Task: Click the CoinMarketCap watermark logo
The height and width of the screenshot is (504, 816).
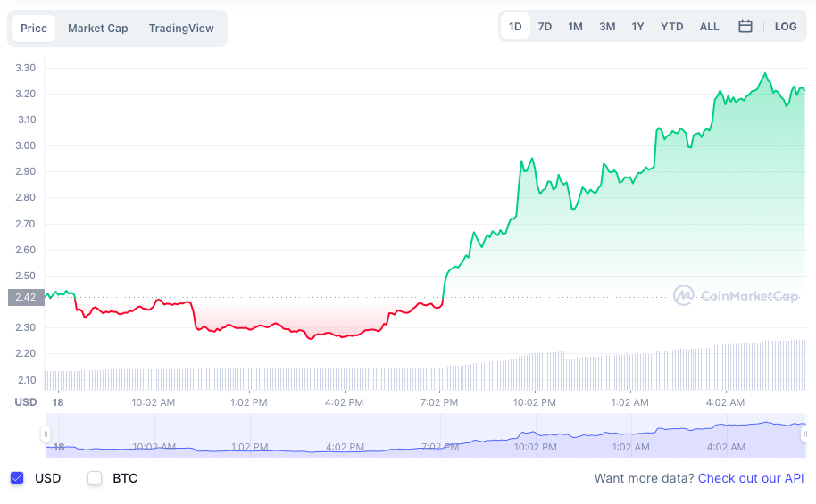Action: coord(736,295)
